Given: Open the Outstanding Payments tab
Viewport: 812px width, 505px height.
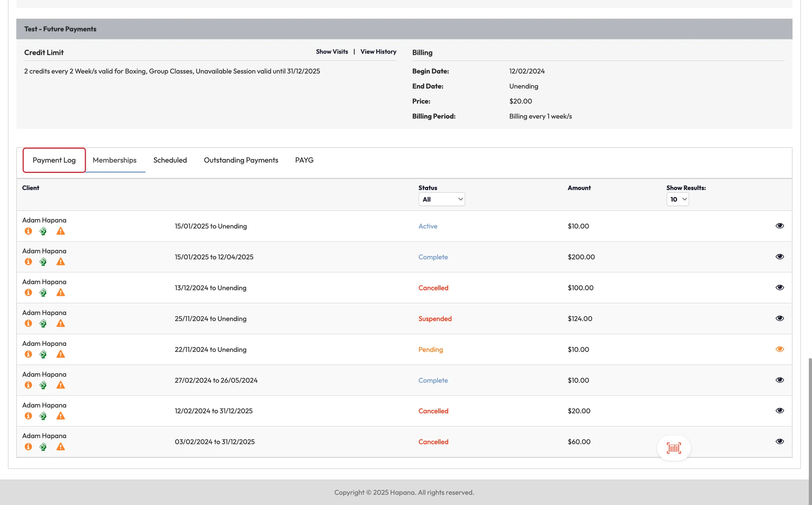Looking at the screenshot, I should [x=241, y=160].
